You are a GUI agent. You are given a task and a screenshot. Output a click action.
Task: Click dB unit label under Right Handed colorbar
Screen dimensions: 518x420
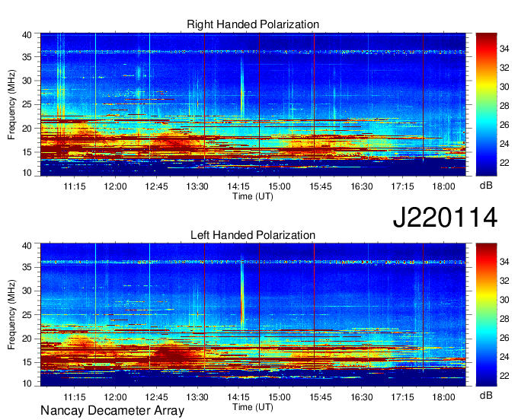coord(486,186)
